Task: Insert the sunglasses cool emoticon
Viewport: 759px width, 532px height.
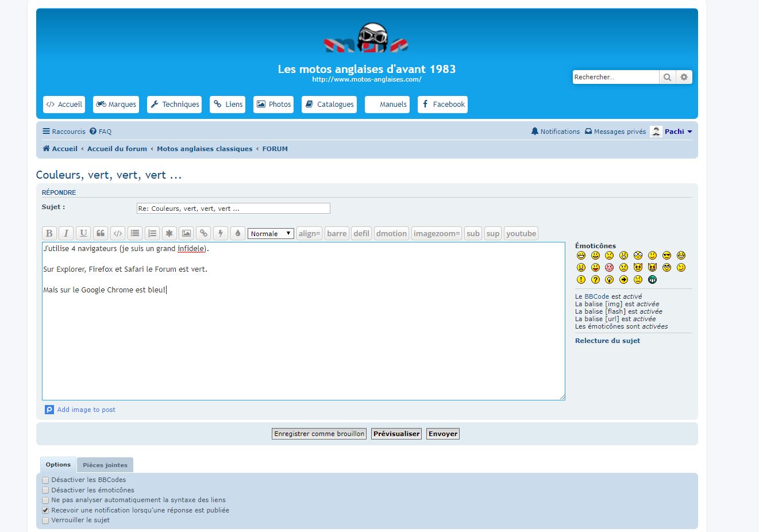Action: tap(666, 255)
